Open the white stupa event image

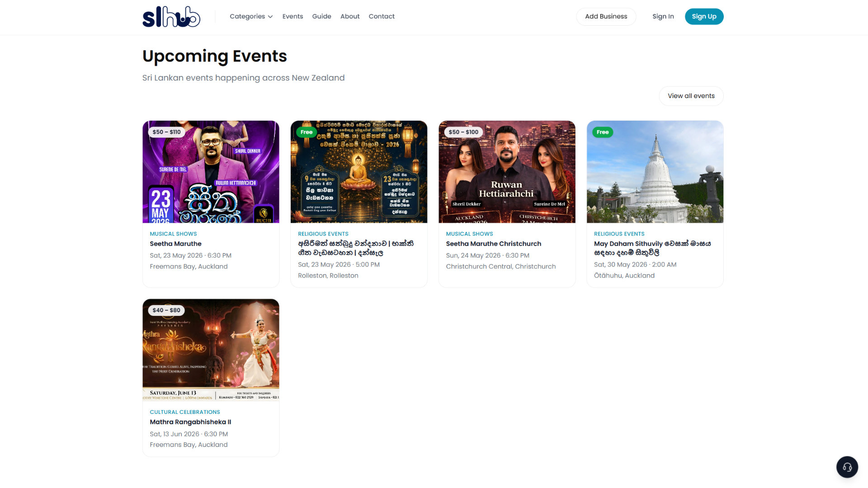[655, 172]
